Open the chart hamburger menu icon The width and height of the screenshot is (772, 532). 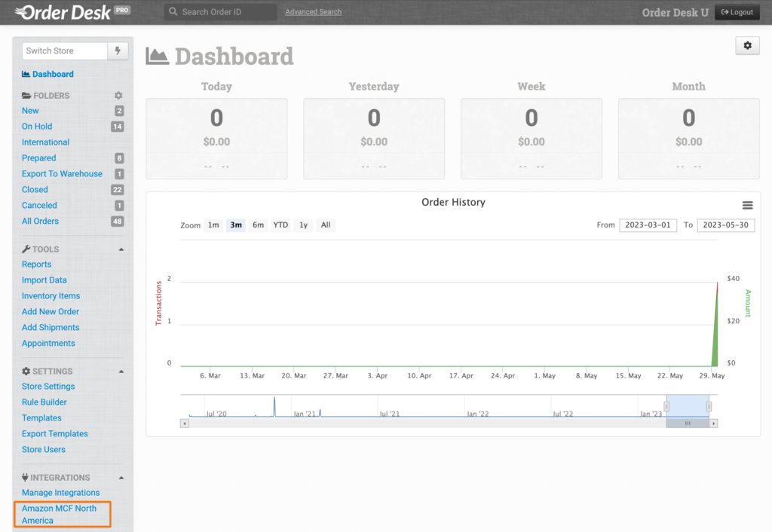pyautogui.click(x=747, y=205)
